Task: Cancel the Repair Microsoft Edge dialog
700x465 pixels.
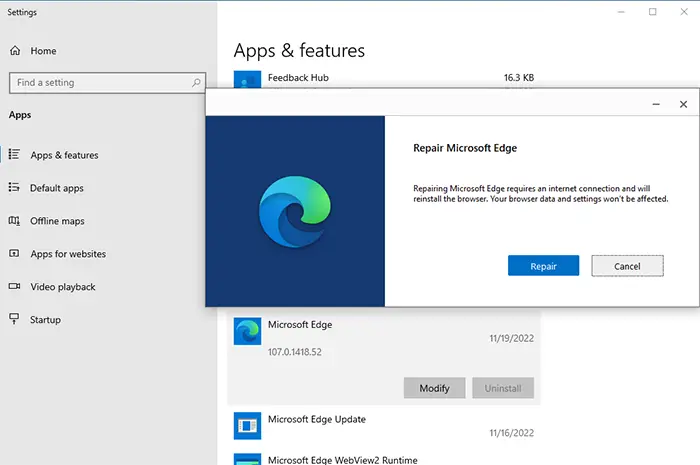Action: (627, 266)
